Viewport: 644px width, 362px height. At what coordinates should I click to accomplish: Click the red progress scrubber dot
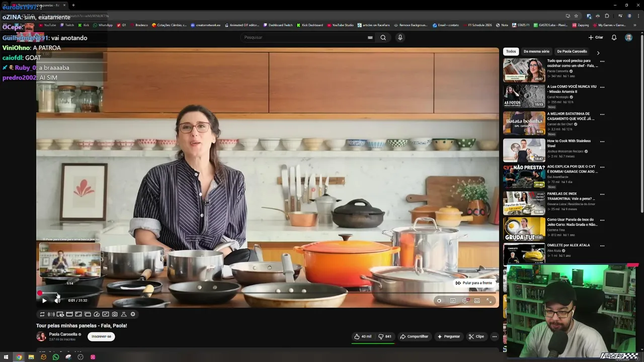(40, 293)
